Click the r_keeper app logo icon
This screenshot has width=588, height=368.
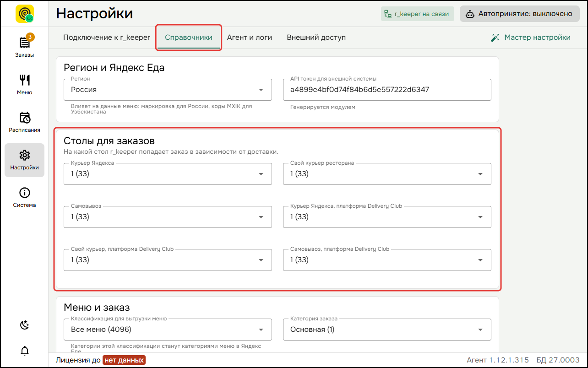24,14
